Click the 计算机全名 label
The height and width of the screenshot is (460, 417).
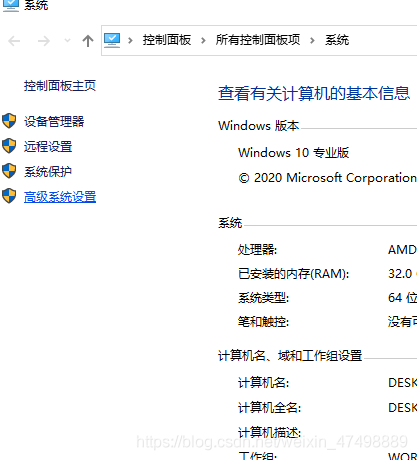coord(269,408)
